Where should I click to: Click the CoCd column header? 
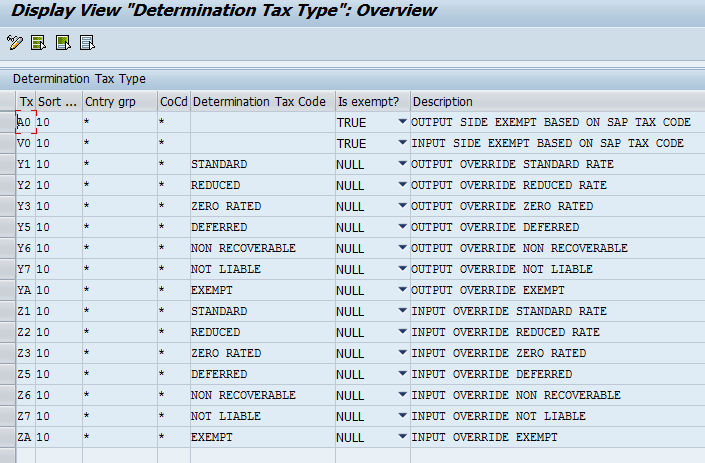[x=172, y=102]
